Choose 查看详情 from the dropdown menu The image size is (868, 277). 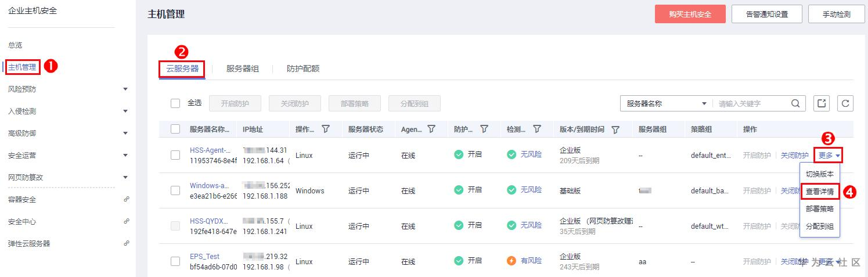pyautogui.click(x=820, y=191)
